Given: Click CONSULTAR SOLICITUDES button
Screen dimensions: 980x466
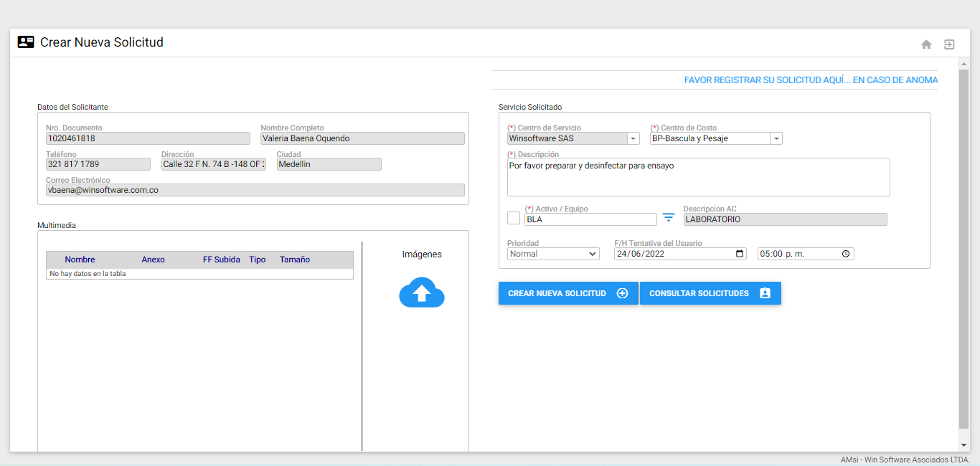Looking at the screenshot, I should (x=710, y=293).
